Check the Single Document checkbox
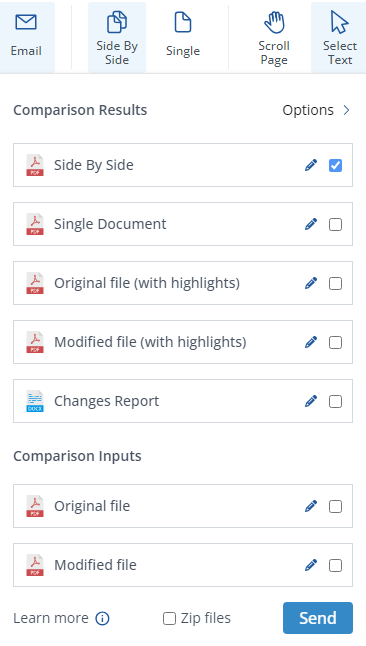Viewport: 366px width, 646px height. pyautogui.click(x=336, y=225)
